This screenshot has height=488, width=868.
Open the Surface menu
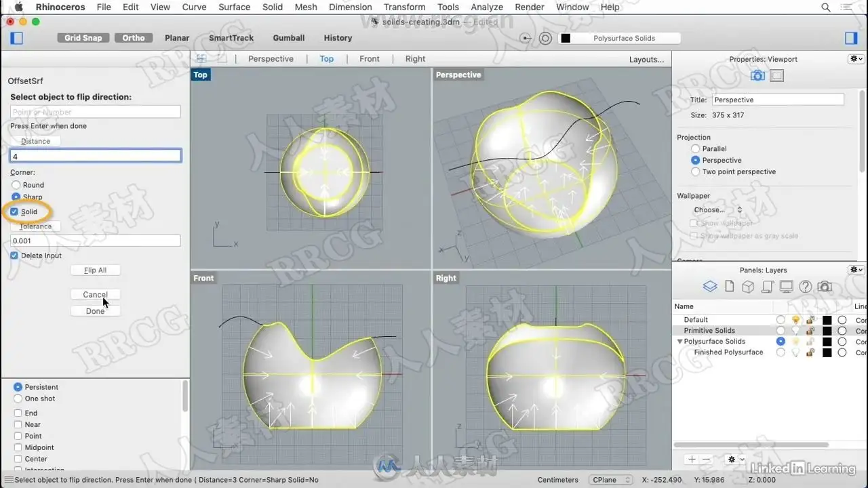point(234,7)
